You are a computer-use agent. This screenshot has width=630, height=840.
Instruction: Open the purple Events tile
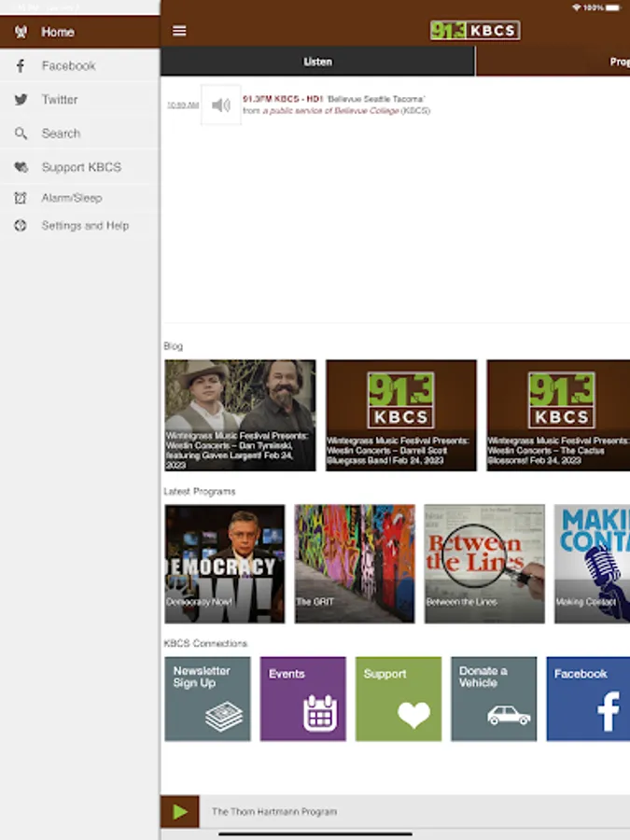point(303,699)
